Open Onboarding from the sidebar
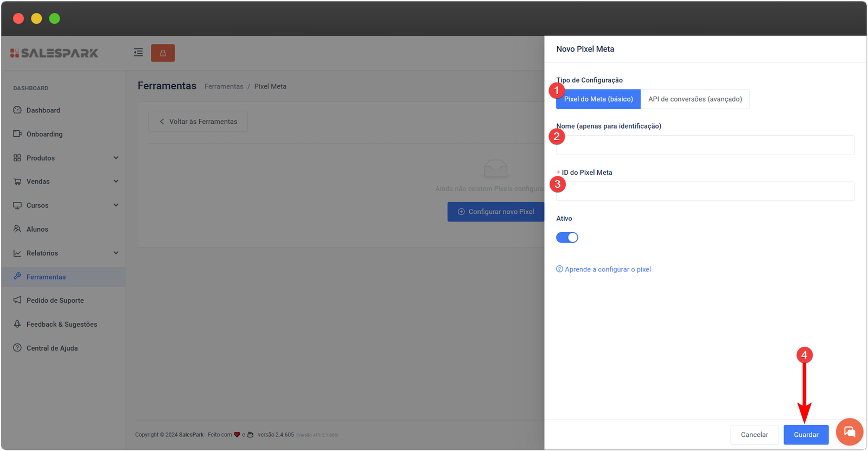Viewport: 868px width, 451px height. [44, 134]
